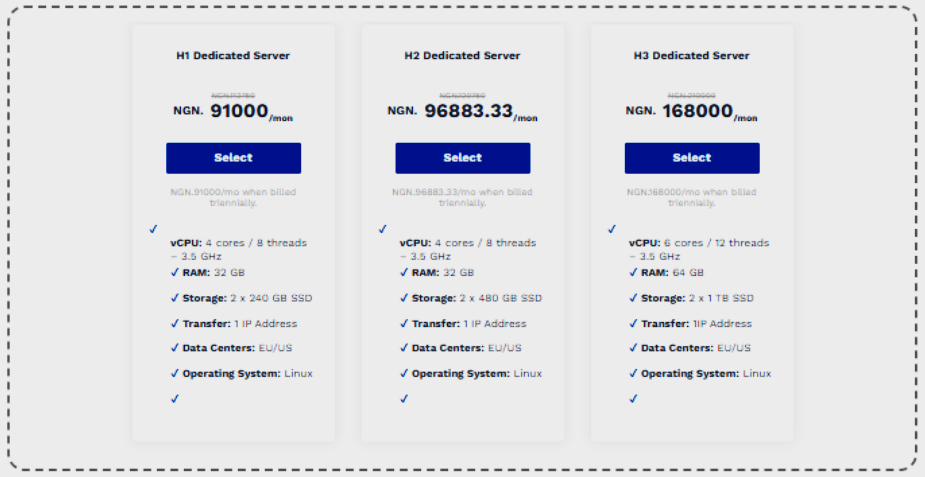
Task: Click the H2 card vCPU 4 cores line
Action: [468, 249]
